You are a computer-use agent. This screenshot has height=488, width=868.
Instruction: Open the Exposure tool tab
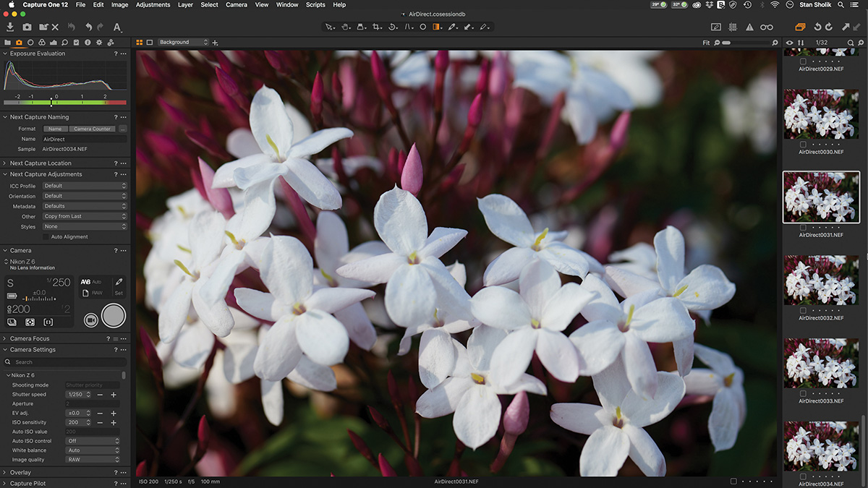click(54, 43)
